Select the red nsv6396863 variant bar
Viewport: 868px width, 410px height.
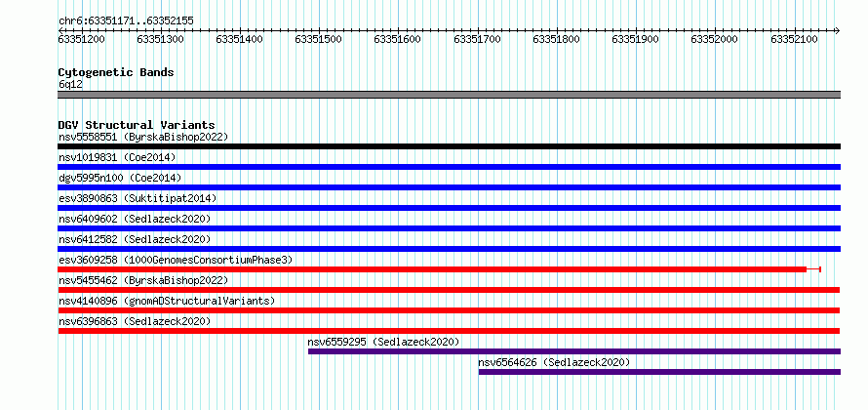[x=449, y=331]
